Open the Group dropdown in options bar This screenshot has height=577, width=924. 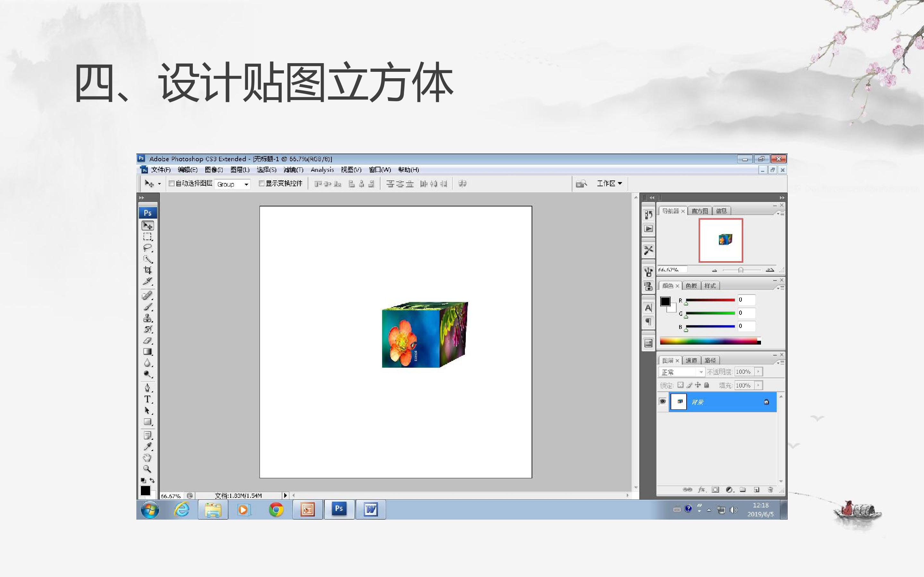click(x=232, y=184)
